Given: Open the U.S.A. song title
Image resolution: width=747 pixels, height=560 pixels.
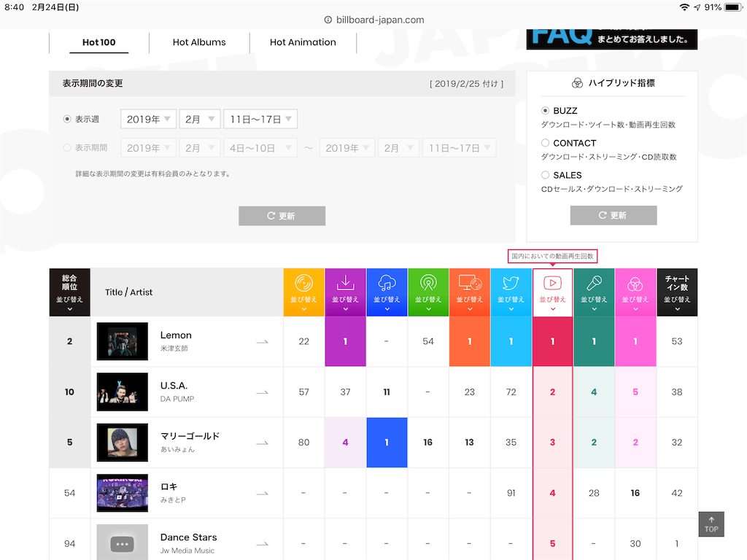Looking at the screenshot, I should [x=174, y=386].
